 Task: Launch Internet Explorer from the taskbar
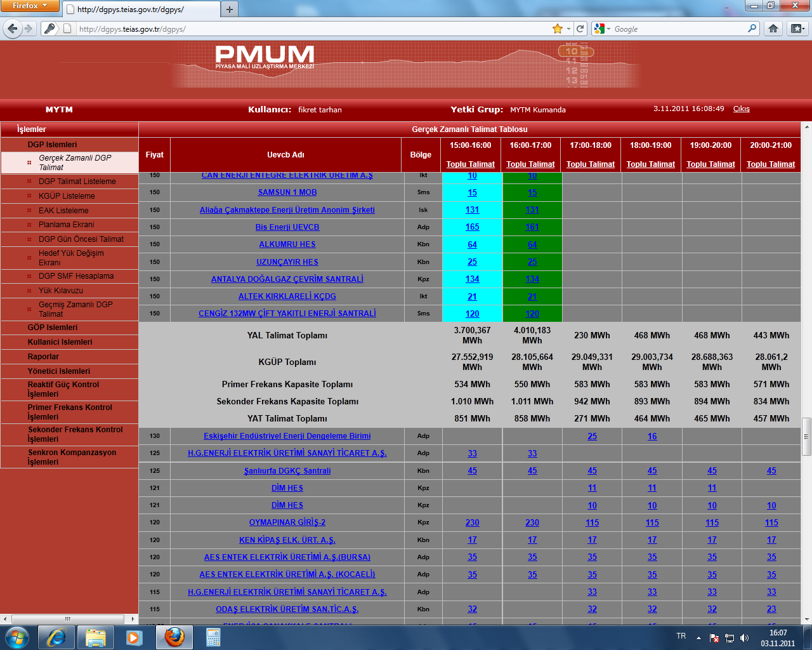pos(56,637)
